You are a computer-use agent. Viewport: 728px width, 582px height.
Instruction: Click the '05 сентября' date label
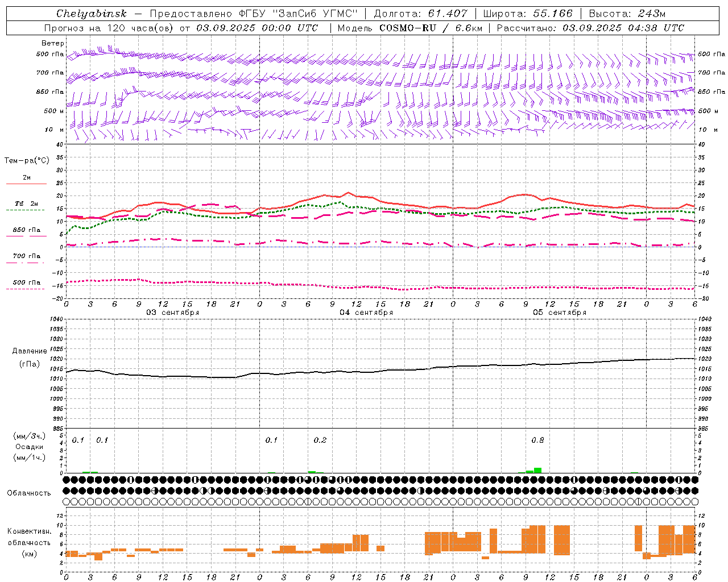(x=560, y=313)
